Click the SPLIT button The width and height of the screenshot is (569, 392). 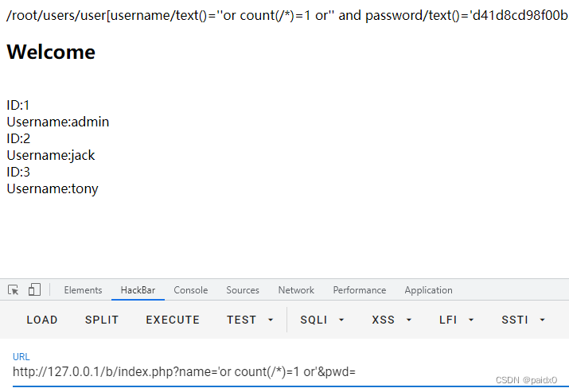102,320
